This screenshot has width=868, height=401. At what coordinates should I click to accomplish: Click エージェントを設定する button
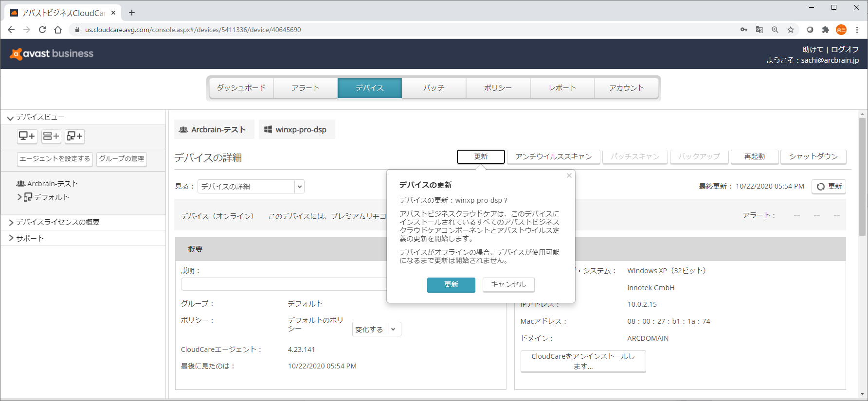(x=55, y=159)
